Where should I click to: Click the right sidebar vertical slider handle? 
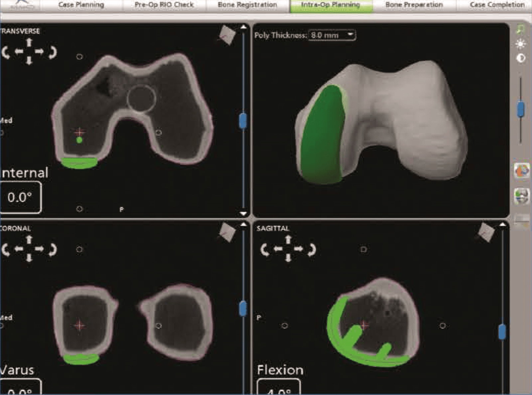[x=521, y=109]
